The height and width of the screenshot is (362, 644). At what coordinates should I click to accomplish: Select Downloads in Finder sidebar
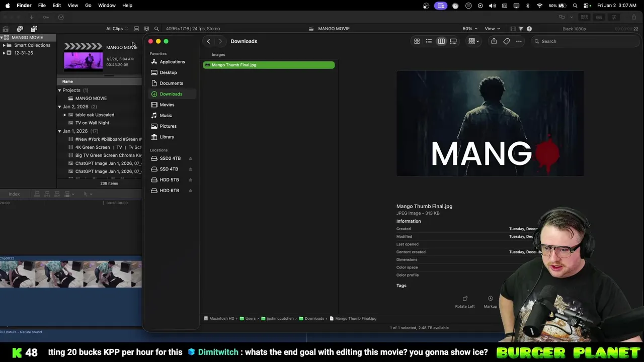coord(171,94)
